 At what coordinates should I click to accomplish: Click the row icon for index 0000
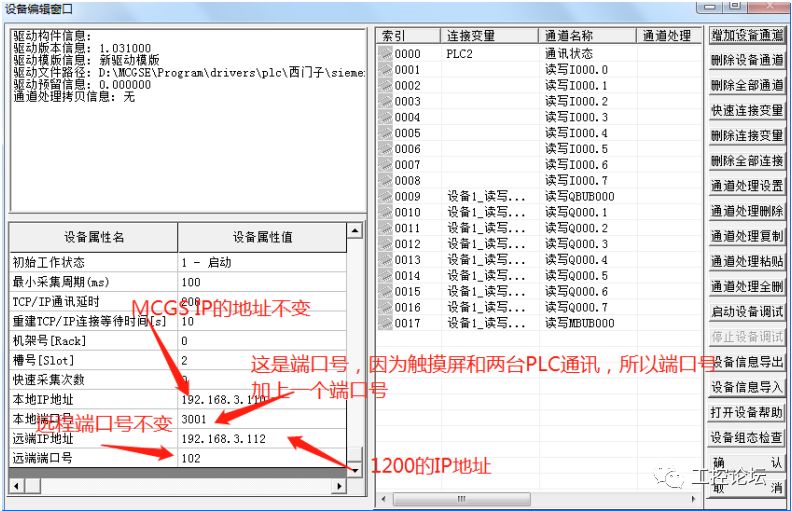pos(385,54)
